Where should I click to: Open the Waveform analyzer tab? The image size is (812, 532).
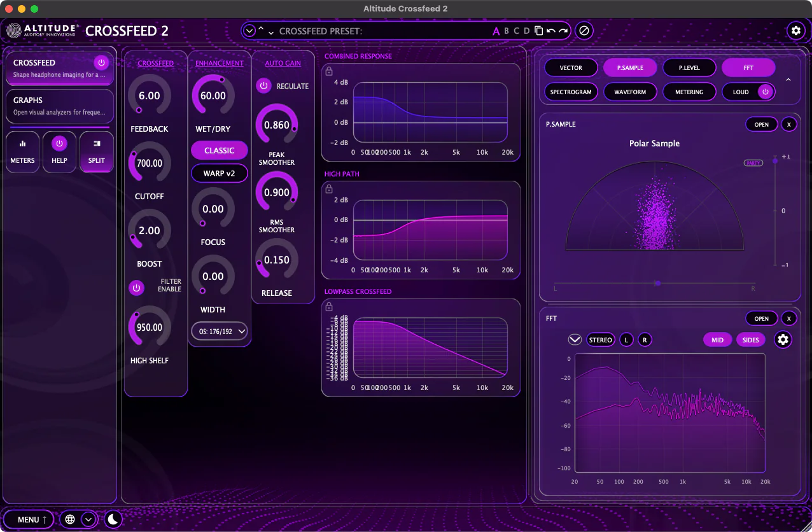(631, 92)
